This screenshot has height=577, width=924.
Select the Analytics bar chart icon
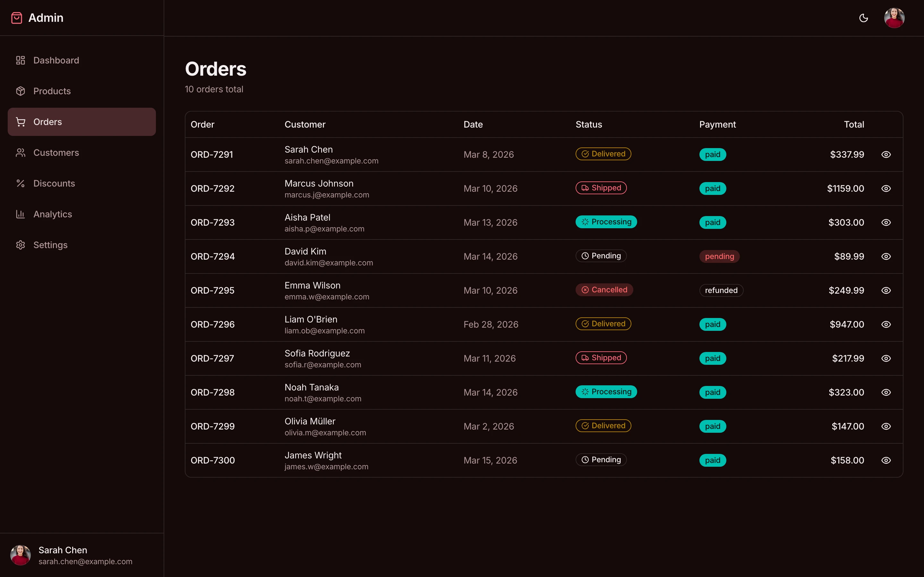[x=20, y=214]
